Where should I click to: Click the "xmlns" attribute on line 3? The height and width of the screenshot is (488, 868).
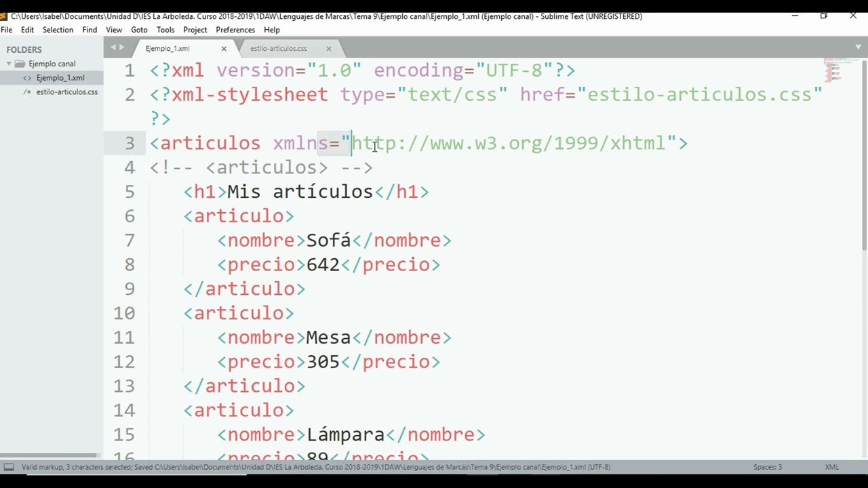[x=300, y=143]
